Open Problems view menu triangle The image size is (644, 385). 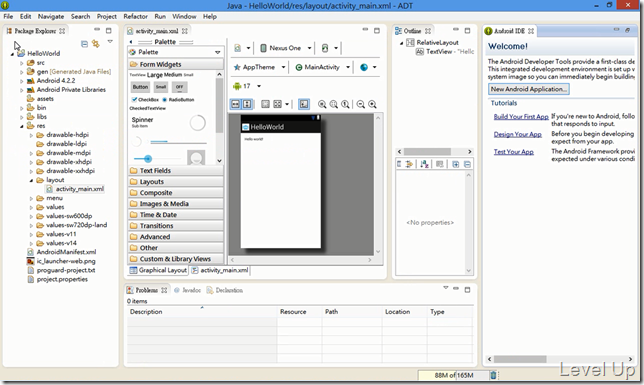pos(446,288)
